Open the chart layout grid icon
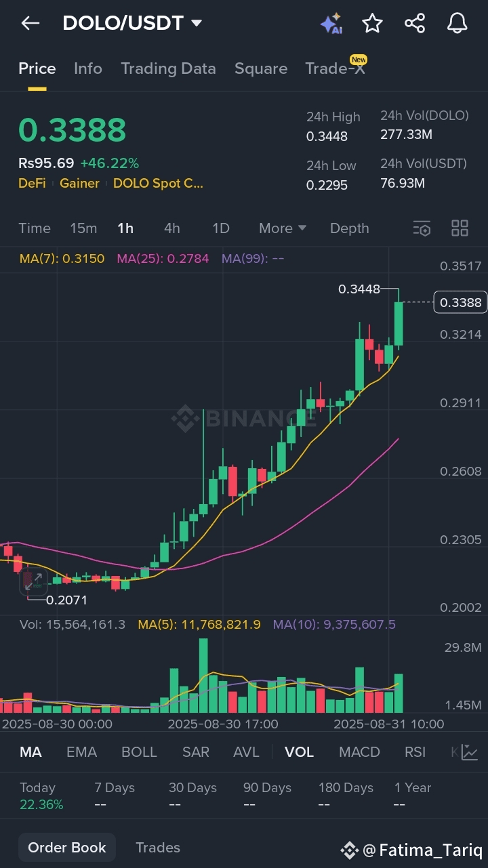The height and width of the screenshot is (868, 488). tap(460, 228)
